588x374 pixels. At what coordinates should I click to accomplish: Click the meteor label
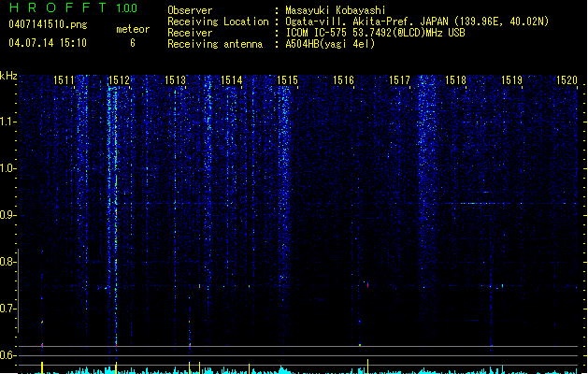(133, 29)
